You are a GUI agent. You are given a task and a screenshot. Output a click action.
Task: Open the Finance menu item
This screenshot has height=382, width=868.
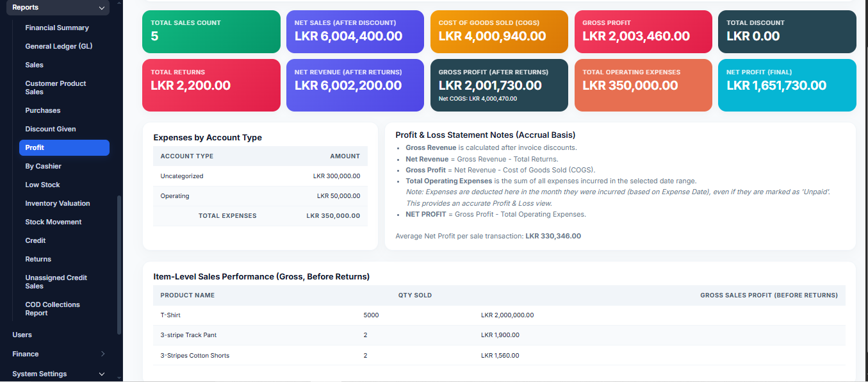[26, 354]
